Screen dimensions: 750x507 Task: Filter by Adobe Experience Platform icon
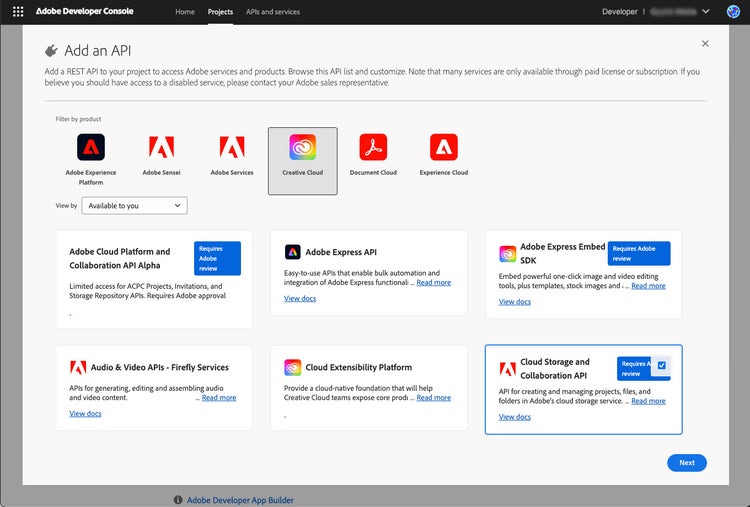coord(91,147)
